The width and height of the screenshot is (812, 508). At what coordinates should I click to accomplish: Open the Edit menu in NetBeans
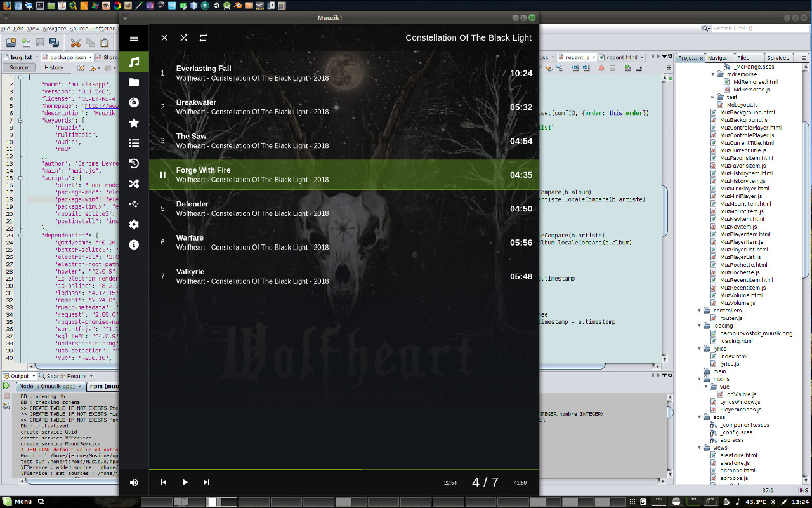tap(18, 29)
